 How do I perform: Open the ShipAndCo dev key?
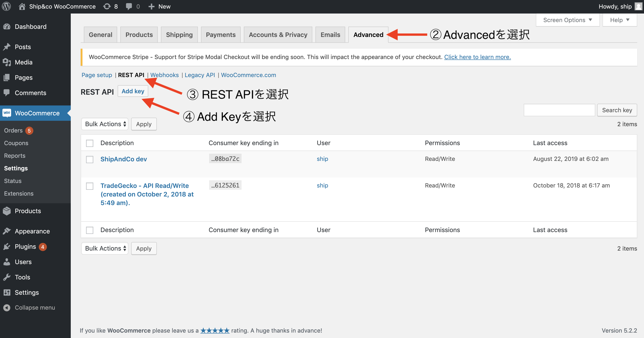click(123, 159)
